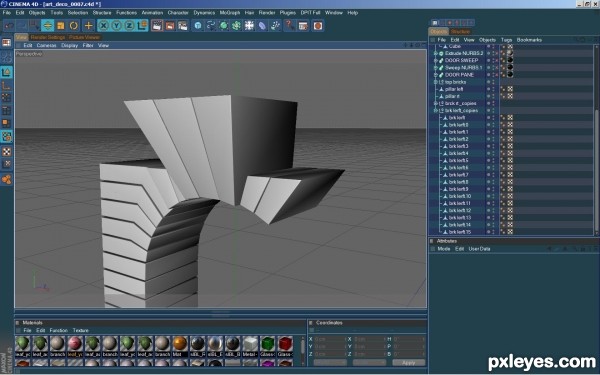Image resolution: width=600 pixels, height=375 pixels.
Task: Open Objects manager Bookmarks menu
Action: (529, 40)
